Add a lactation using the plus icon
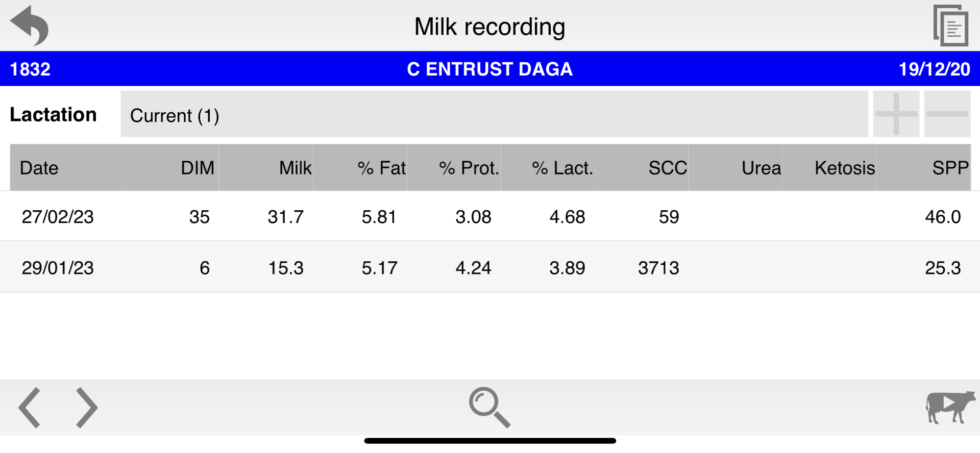The image size is (980, 453). 896,114
